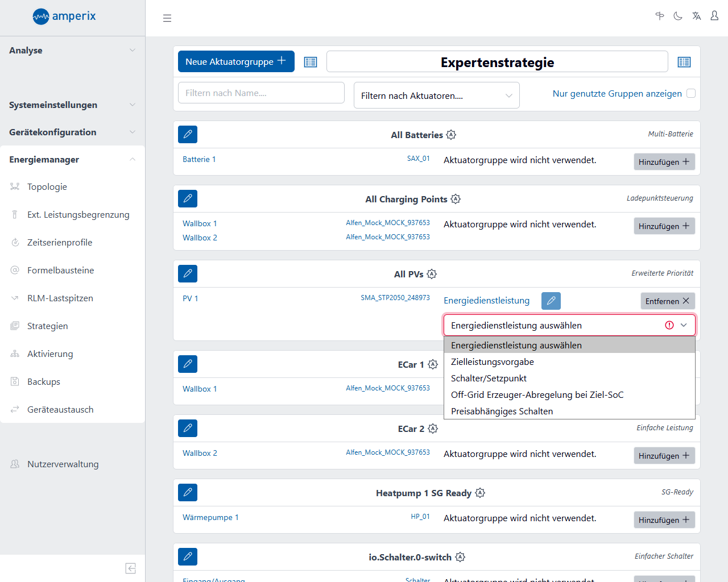Click edit pencil for All Batteries group
Screen dimensions: 728x582
tap(188, 134)
